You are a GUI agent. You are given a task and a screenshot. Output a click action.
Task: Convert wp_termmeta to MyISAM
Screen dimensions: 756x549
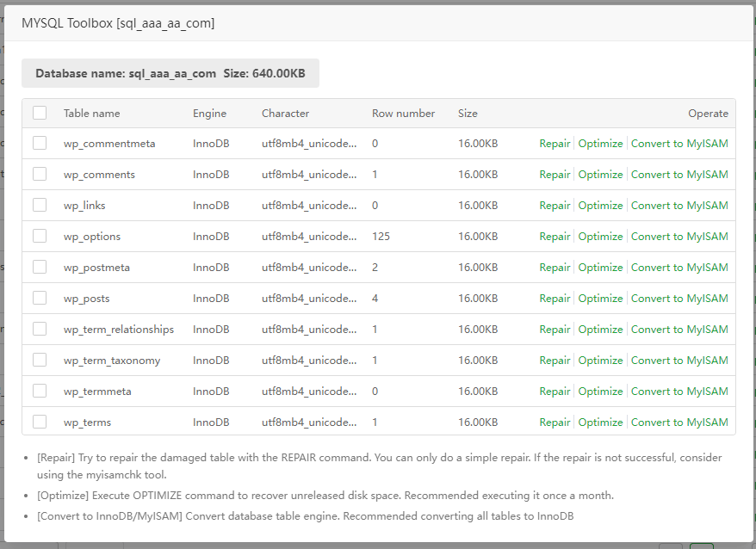(679, 392)
